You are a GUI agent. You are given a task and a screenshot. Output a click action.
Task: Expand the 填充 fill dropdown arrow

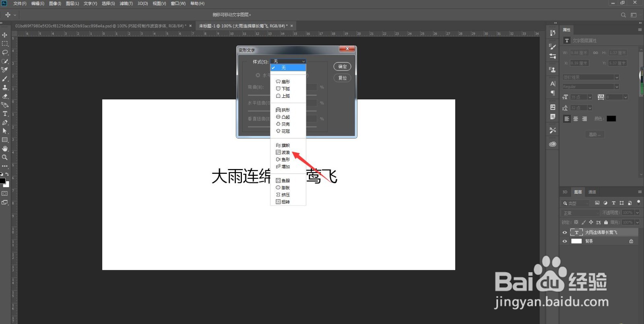coord(637,222)
